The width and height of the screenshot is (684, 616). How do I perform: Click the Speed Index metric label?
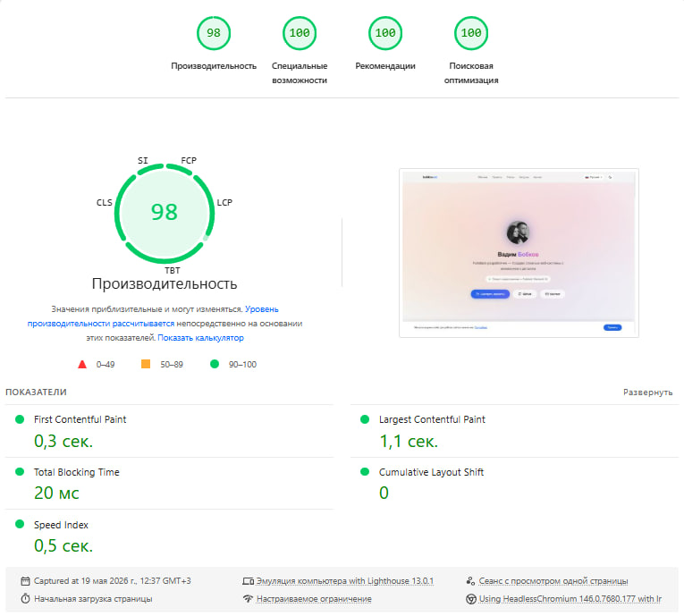[61, 525]
